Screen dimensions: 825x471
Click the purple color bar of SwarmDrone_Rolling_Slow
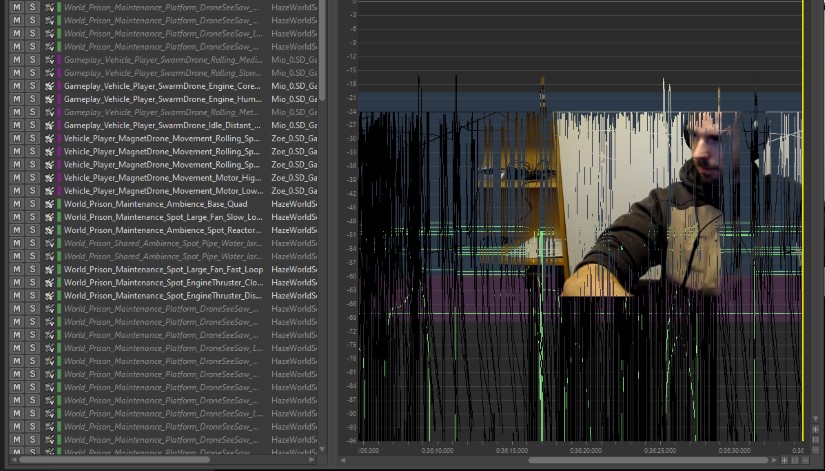click(59, 73)
